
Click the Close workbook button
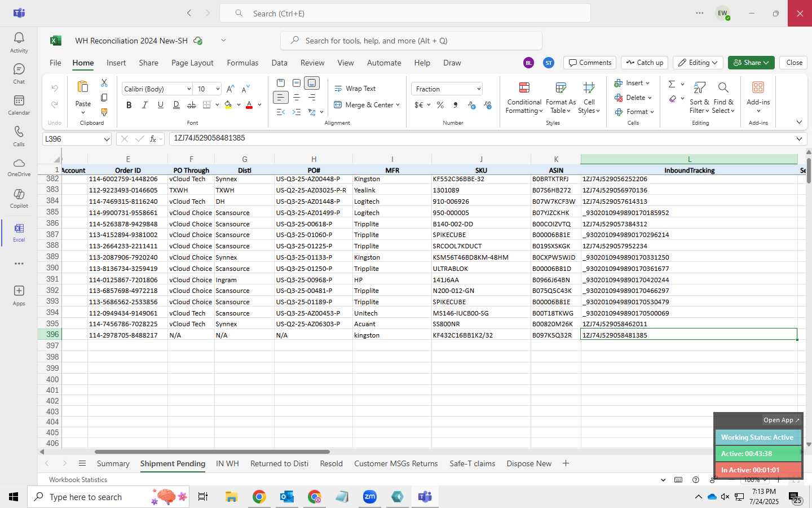click(x=794, y=63)
